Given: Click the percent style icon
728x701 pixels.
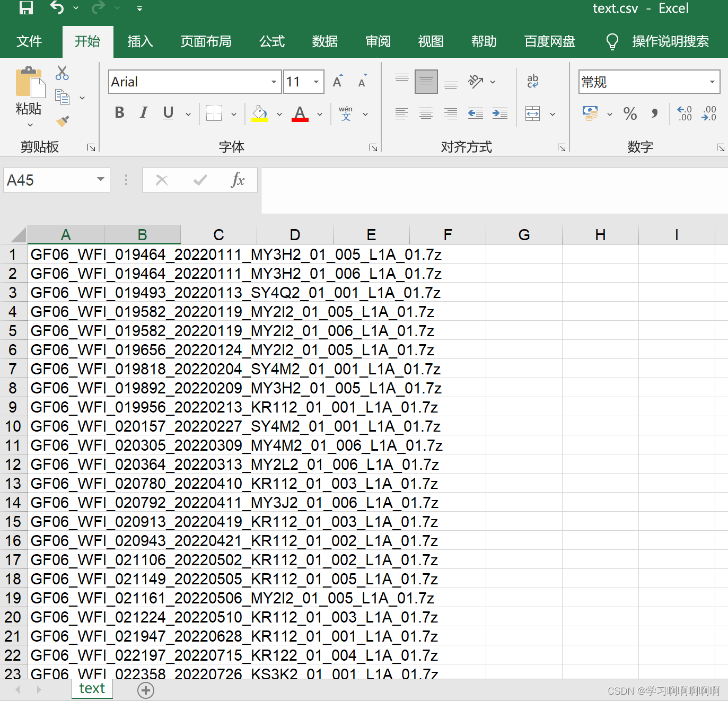Looking at the screenshot, I should coord(630,113).
